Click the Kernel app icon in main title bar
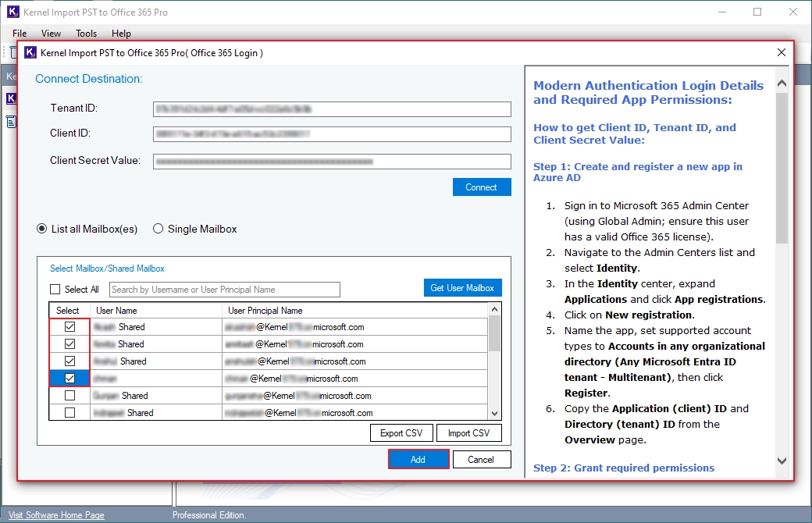This screenshot has height=523, width=812. click(13, 12)
